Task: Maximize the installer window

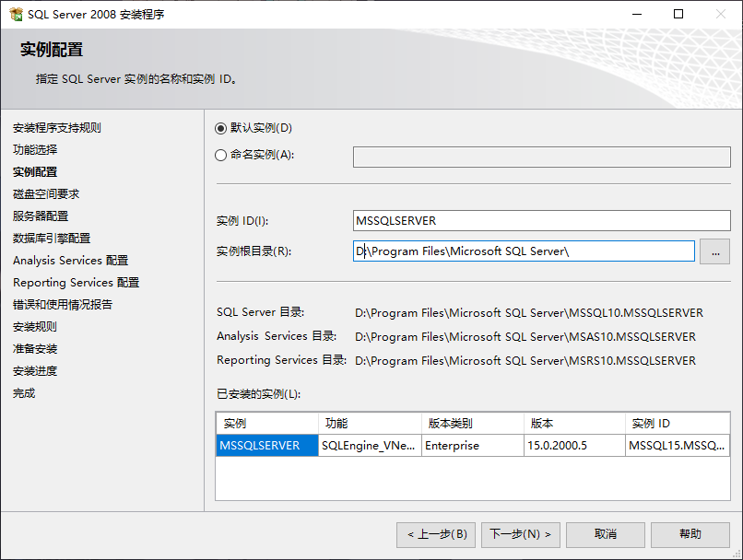Action: [x=678, y=14]
